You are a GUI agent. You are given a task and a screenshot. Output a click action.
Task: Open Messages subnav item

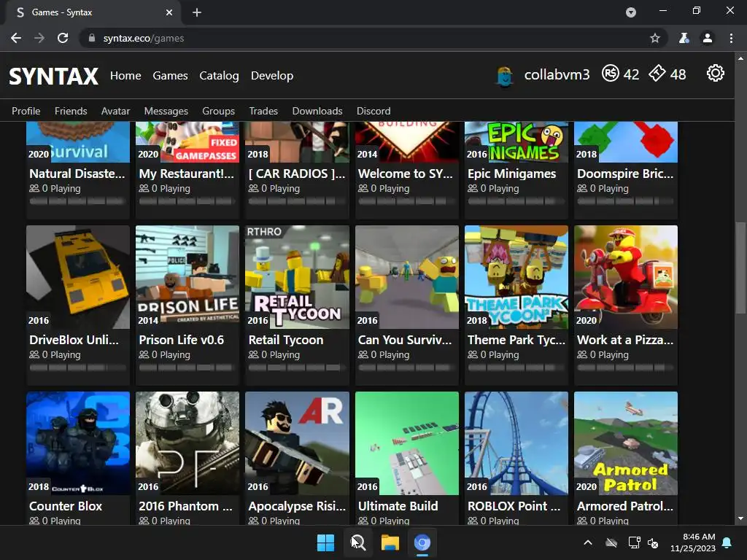pyautogui.click(x=166, y=111)
